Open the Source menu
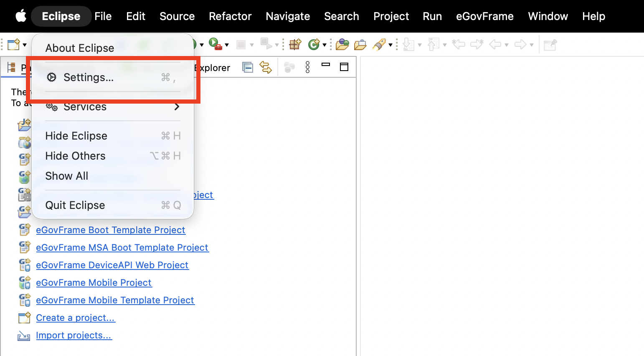This screenshot has height=356, width=644. point(177,16)
